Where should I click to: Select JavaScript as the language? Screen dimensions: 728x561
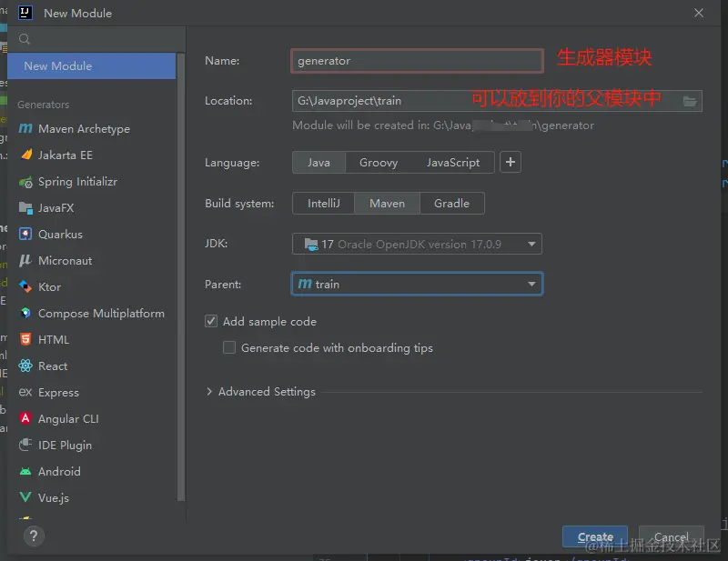[x=453, y=163]
